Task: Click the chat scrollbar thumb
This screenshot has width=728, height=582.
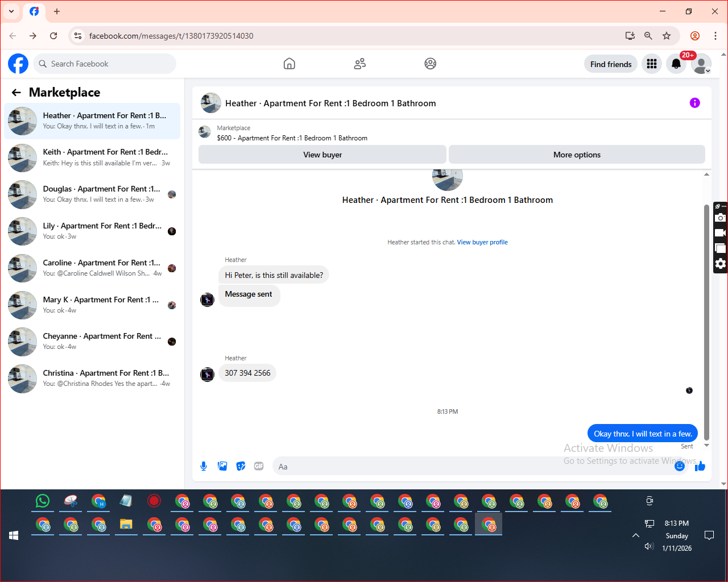Action: [706, 322]
